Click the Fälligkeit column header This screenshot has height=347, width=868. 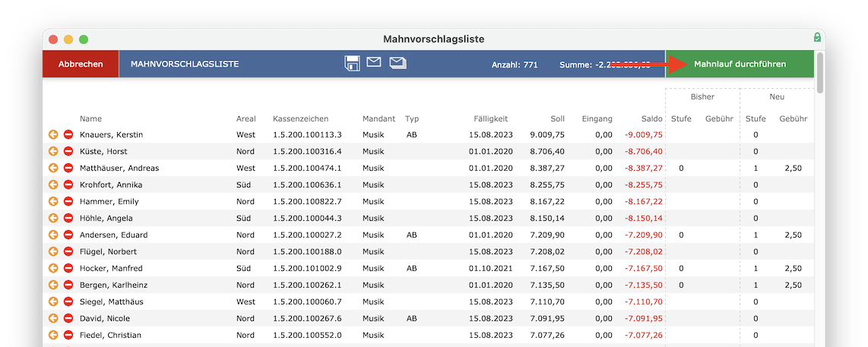pos(490,118)
